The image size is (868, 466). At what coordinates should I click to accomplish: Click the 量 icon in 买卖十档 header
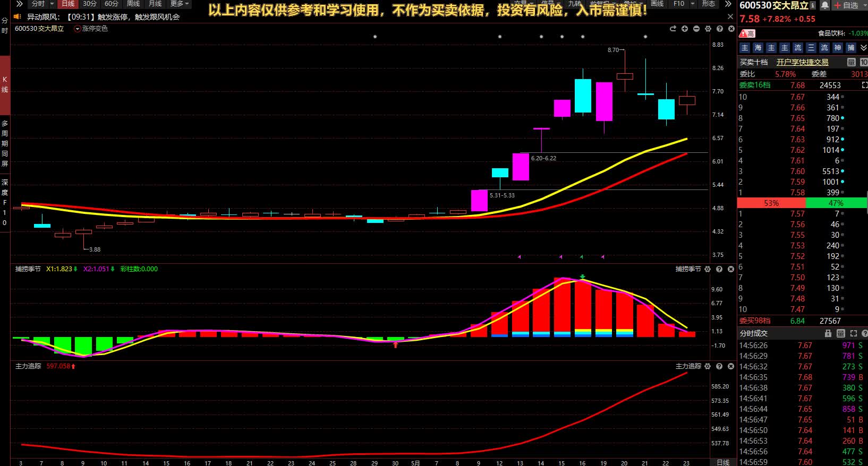[x=852, y=62]
